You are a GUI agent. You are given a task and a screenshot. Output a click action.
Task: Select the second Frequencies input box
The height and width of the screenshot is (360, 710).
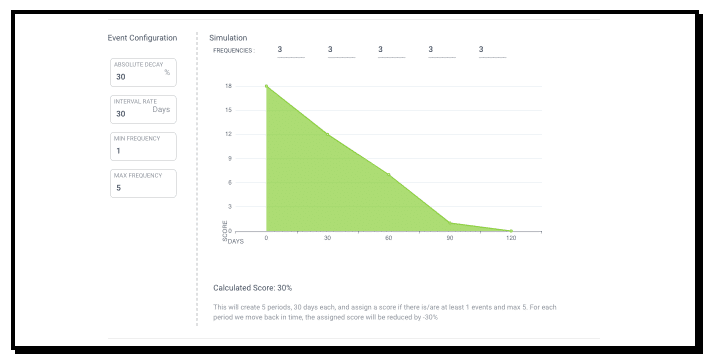coord(341,50)
